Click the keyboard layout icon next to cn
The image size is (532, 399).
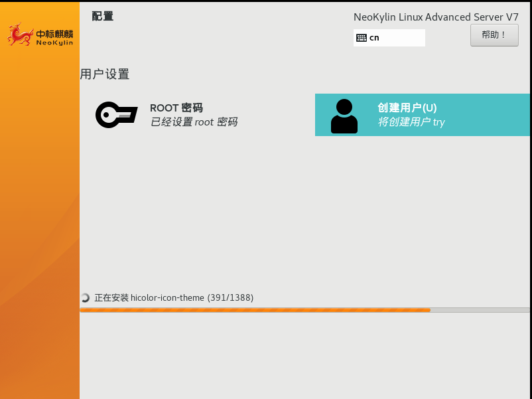pyautogui.click(x=362, y=38)
